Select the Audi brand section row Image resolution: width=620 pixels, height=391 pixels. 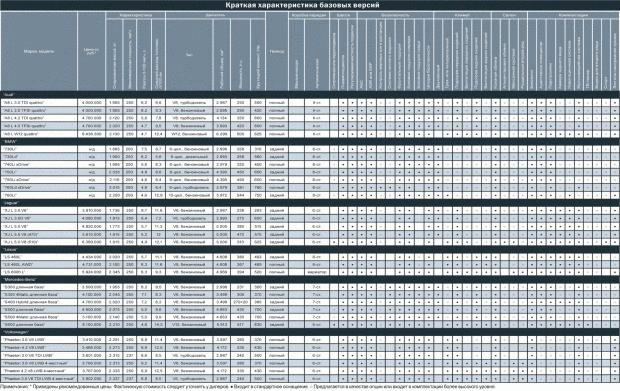click(310, 95)
